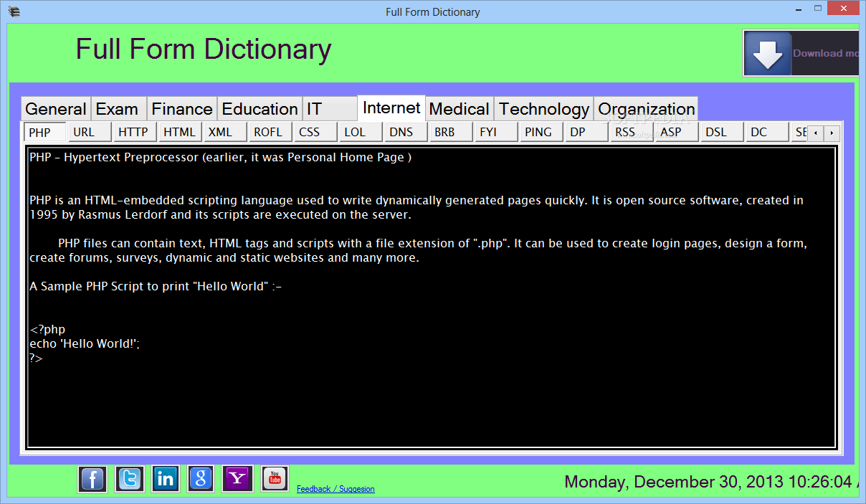Click the application icon in title bar

[14, 9]
